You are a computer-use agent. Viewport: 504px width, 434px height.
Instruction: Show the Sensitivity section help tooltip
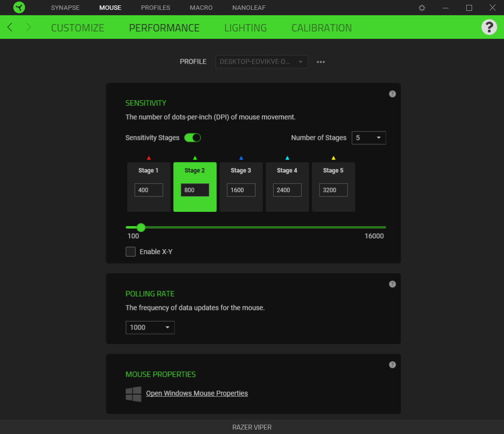tap(392, 94)
